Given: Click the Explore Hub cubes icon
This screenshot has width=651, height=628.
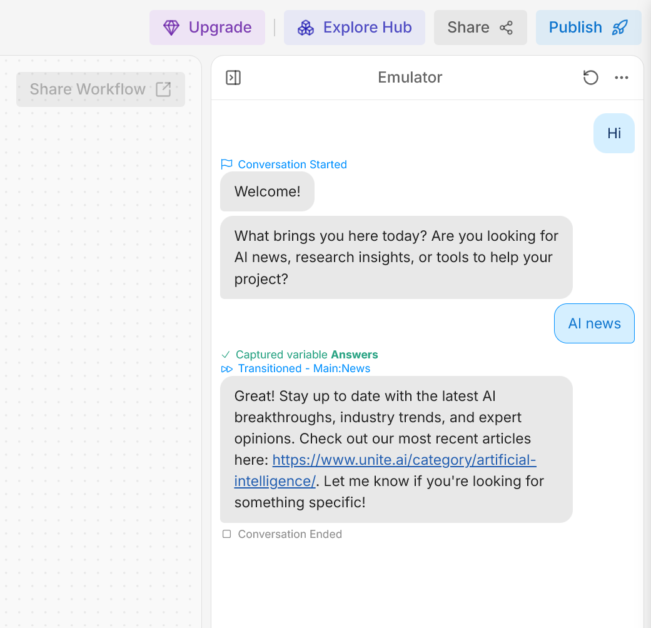Looking at the screenshot, I should click(x=306, y=28).
